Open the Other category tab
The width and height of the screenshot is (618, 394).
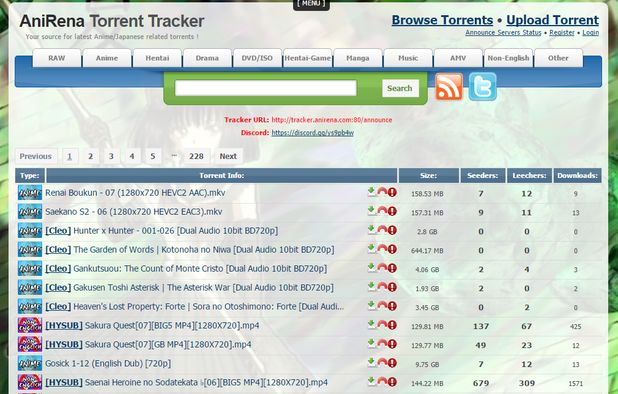[558, 58]
